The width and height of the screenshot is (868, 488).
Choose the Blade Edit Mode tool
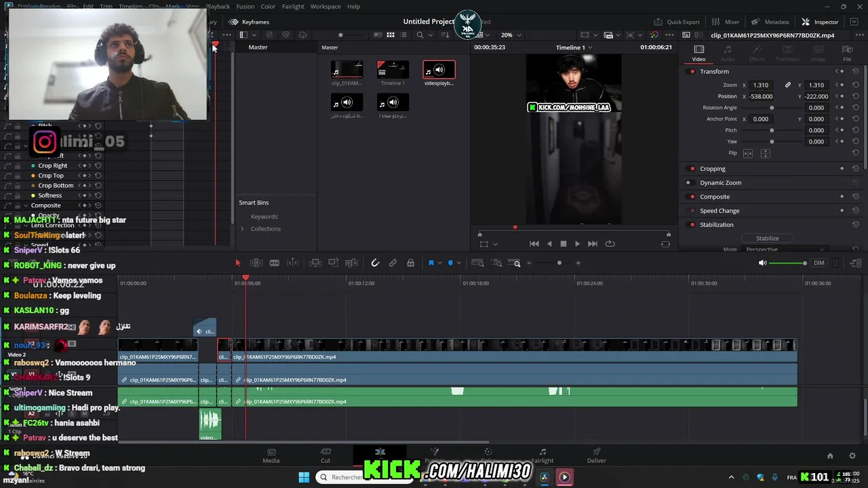[274, 263]
